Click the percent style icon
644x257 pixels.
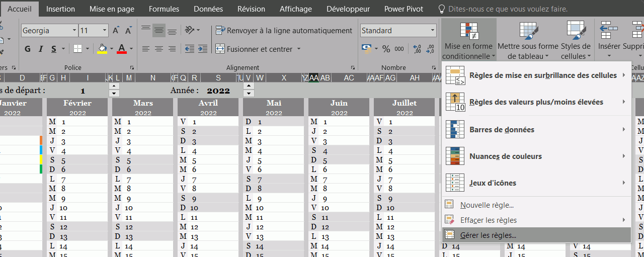coord(386,49)
